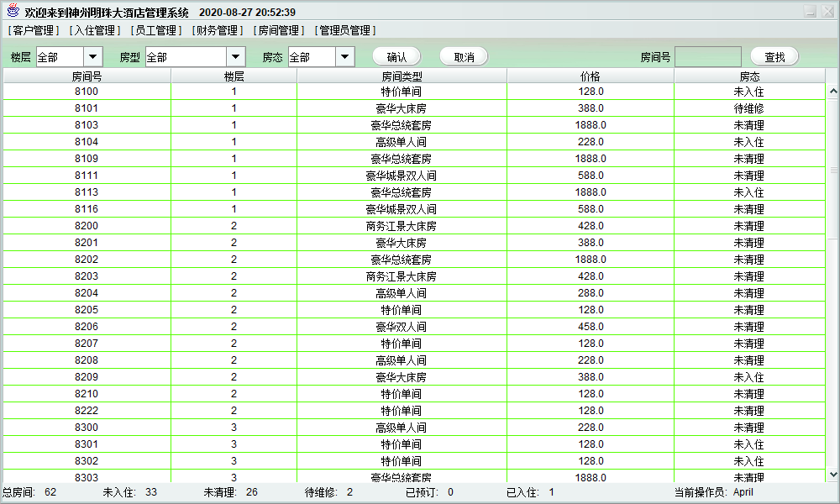Click the vertical scrollbar thumb
The image size is (840, 504).
pos(833,169)
